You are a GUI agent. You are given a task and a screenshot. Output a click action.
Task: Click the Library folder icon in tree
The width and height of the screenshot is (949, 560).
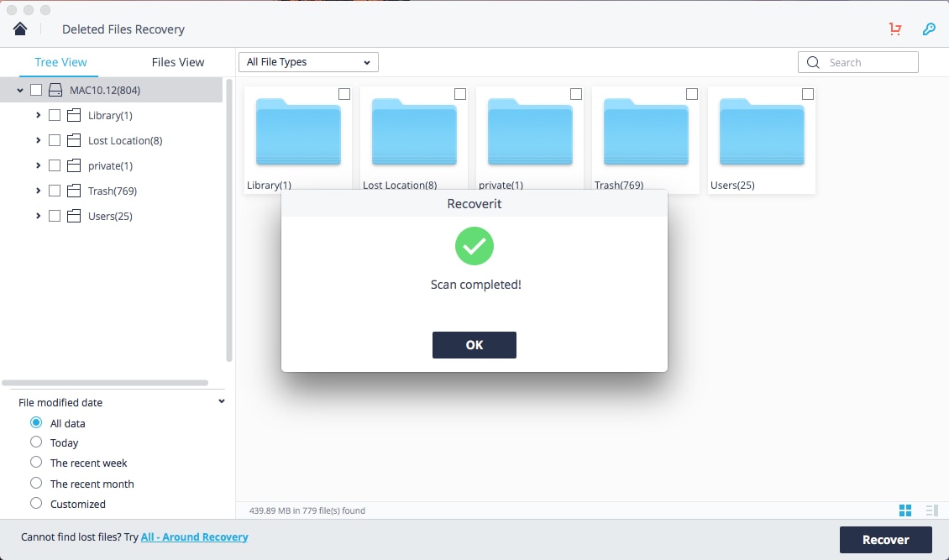pos(74,115)
